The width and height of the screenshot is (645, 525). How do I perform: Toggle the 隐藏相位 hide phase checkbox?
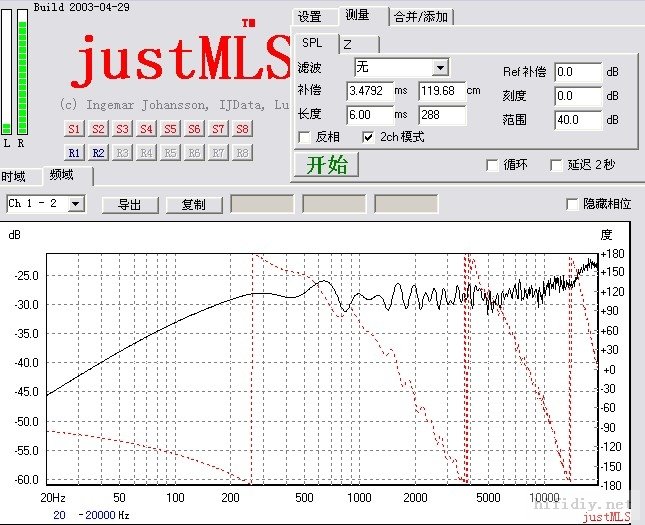pos(572,204)
